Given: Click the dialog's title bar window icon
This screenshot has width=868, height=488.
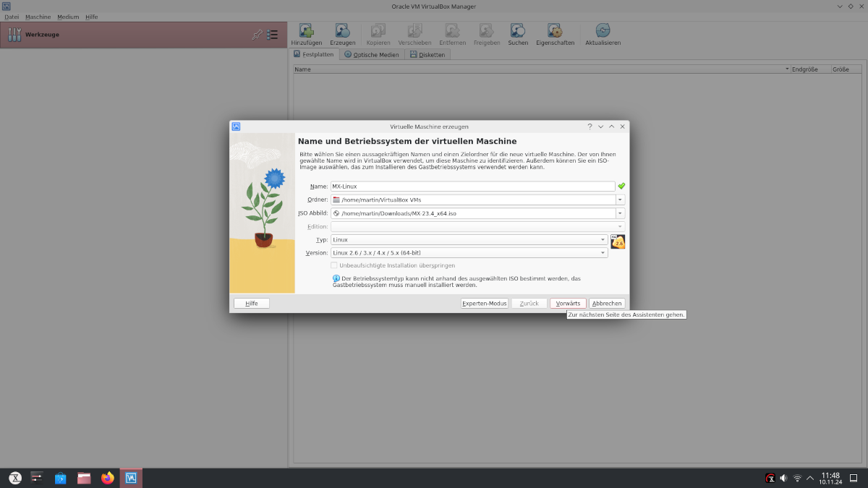Looking at the screenshot, I should 236,127.
